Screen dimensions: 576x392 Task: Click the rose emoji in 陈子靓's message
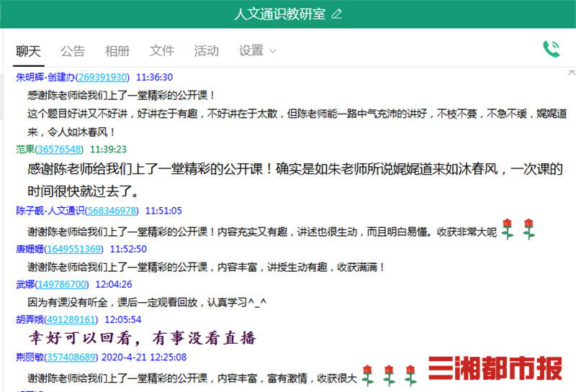(508, 229)
